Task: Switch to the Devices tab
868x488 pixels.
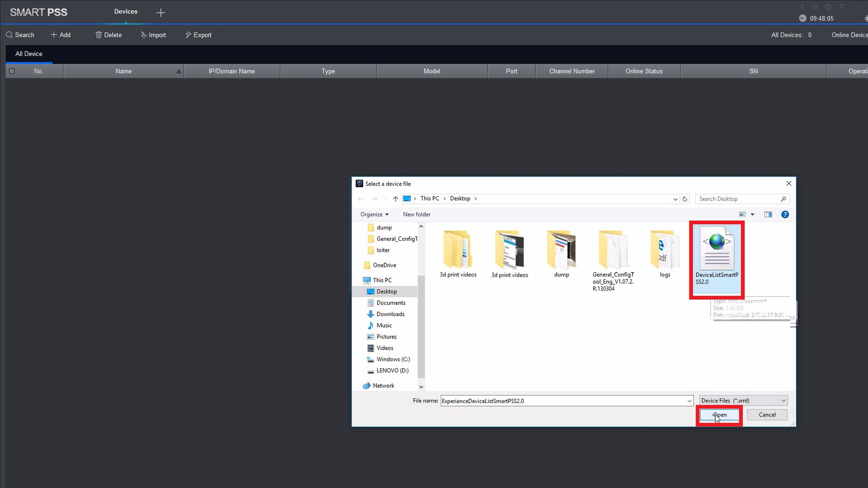Action: point(126,11)
